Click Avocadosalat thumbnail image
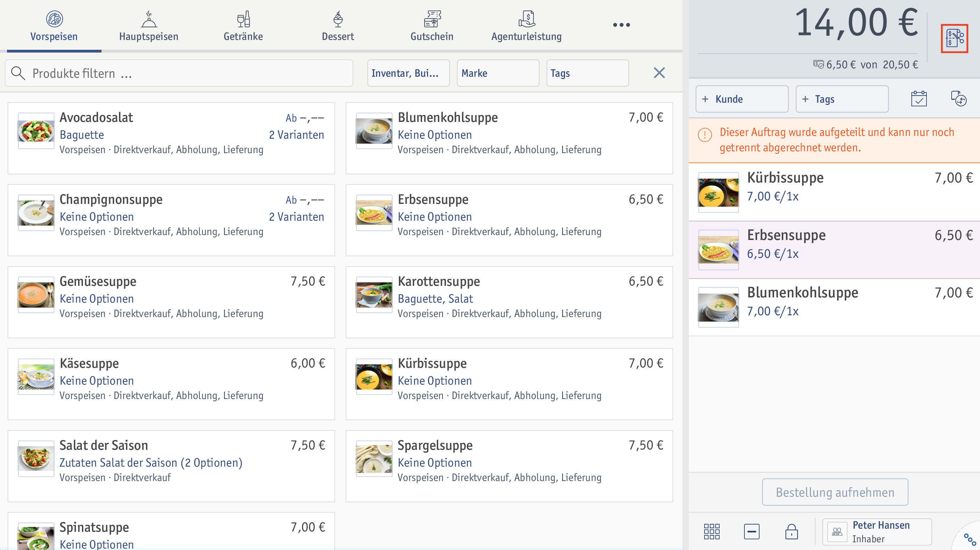Screen dimensions: 980x550 (x=36, y=131)
